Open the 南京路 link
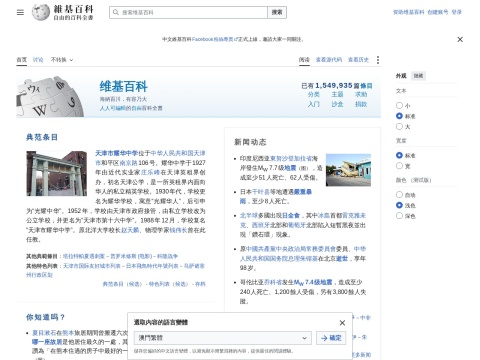This screenshot has height=360, width=480. coord(128,163)
